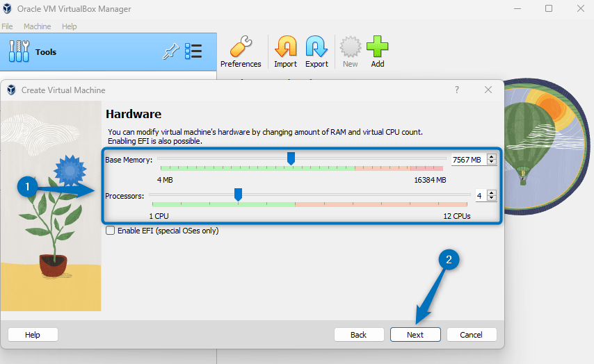Click the 12 CPUs maximum label
594x364 pixels.
457,216
